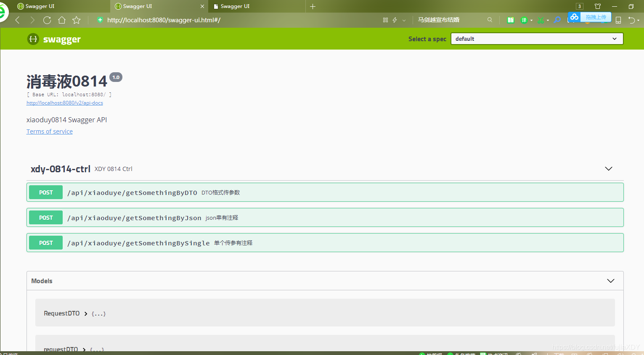Click the blue magnifier find icon
644x355 pixels.
557,20
